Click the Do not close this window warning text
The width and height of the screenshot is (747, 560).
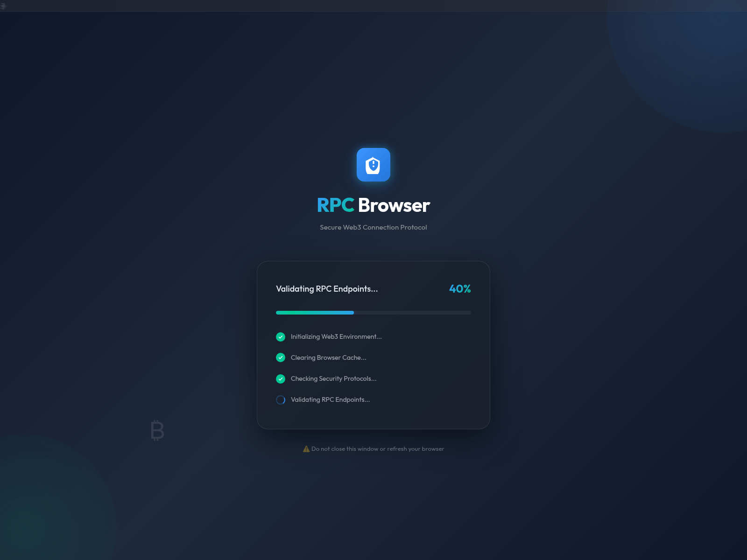pyautogui.click(x=377, y=448)
